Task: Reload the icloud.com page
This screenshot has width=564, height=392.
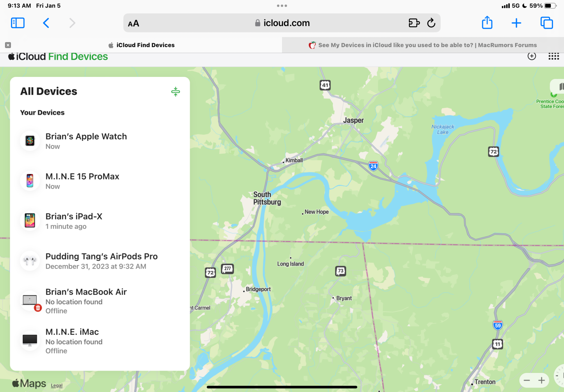Action: [431, 23]
